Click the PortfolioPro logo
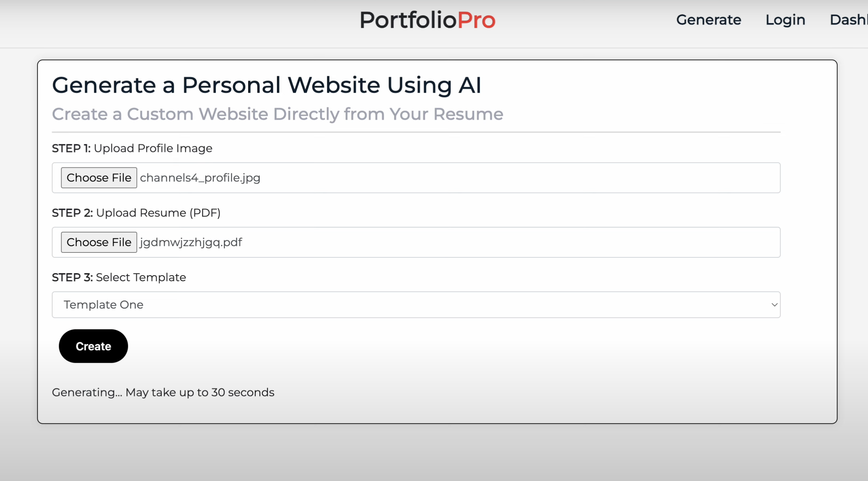The height and width of the screenshot is (481, 868). coord(427,20)
